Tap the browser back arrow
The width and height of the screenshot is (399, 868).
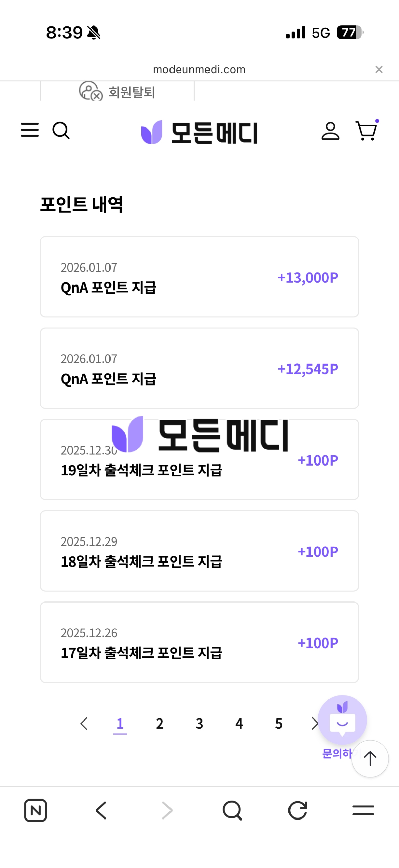[101, 810]
